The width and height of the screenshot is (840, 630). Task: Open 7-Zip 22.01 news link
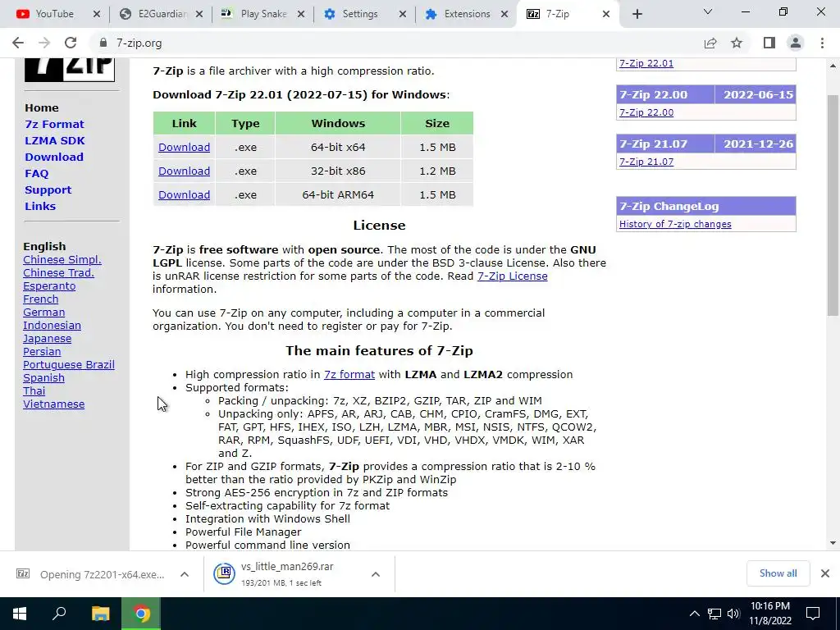(x=646, y=63)
